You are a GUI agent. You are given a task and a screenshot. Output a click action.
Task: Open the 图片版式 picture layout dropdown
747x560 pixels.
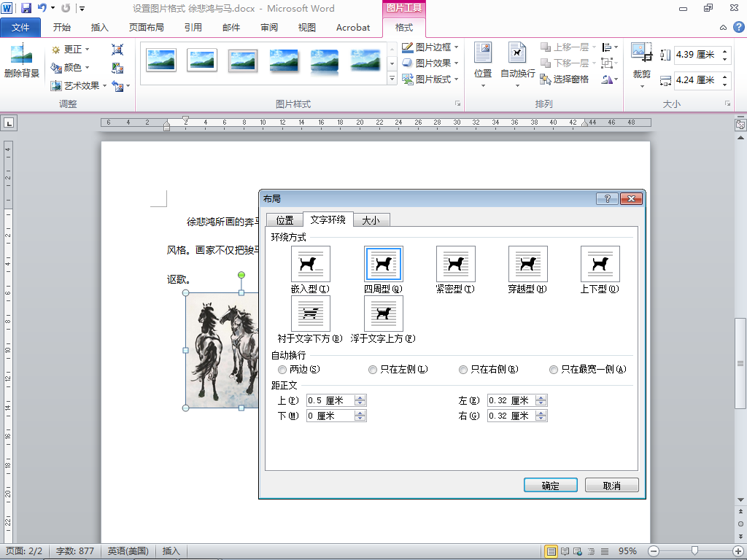click(430, 79)
